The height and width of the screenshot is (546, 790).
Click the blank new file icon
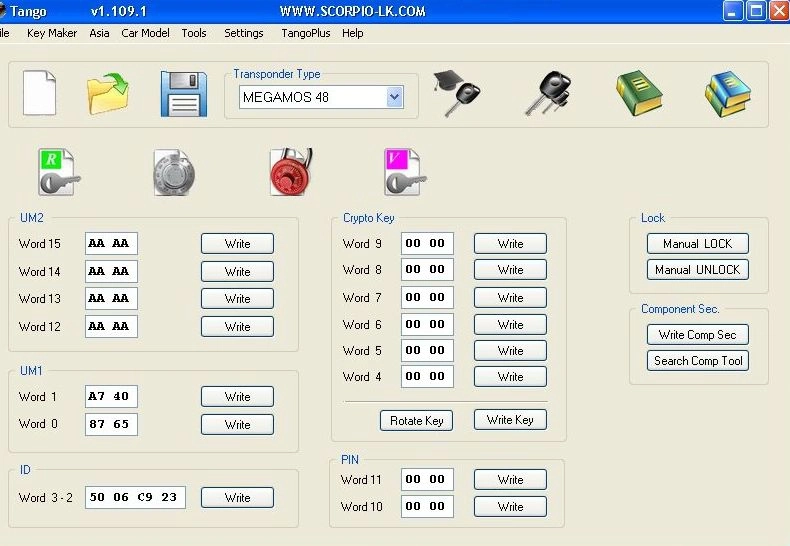click(39, 93)
